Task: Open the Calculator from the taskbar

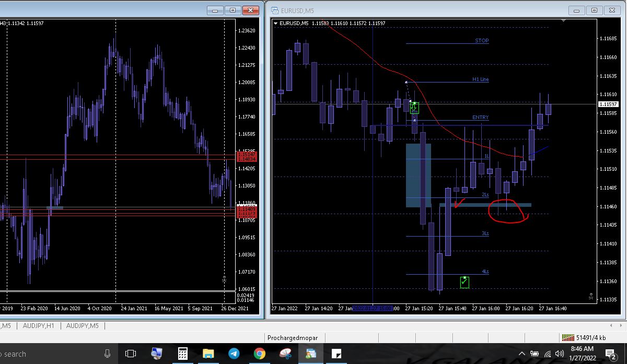Action: 183,354
